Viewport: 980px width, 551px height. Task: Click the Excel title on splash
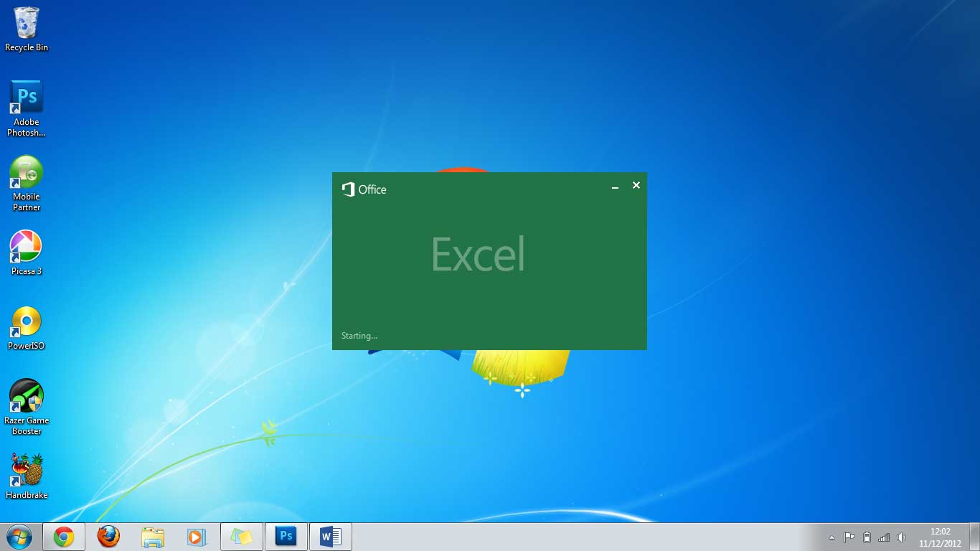coord(478,255)
